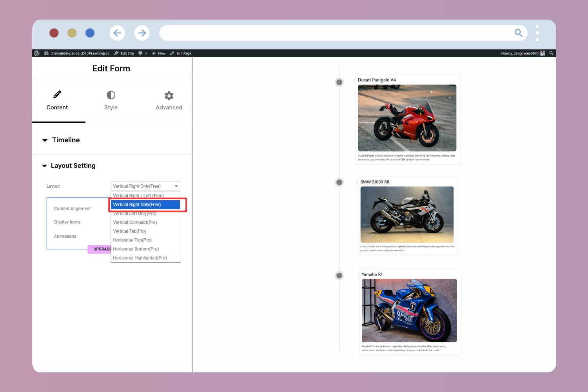Click the BMW S1000 RR title
The height and width of the screenshot is (392, 588).
375,182
